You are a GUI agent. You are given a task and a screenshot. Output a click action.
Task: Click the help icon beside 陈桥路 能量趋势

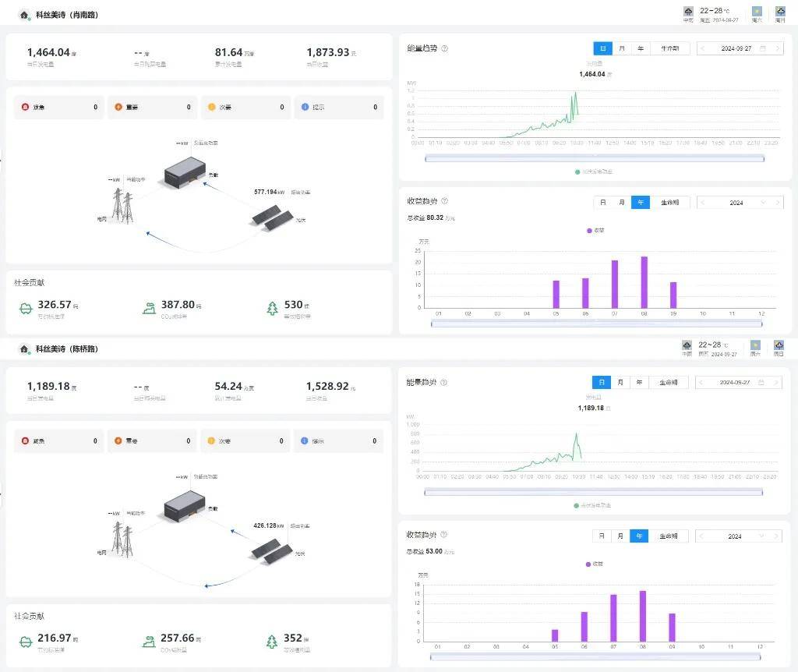[443, 382]
